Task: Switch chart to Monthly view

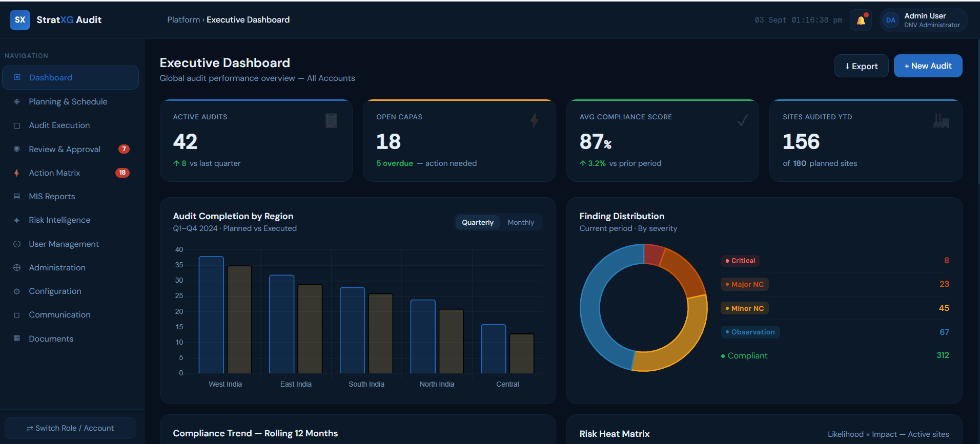Action: click(521, 222)
